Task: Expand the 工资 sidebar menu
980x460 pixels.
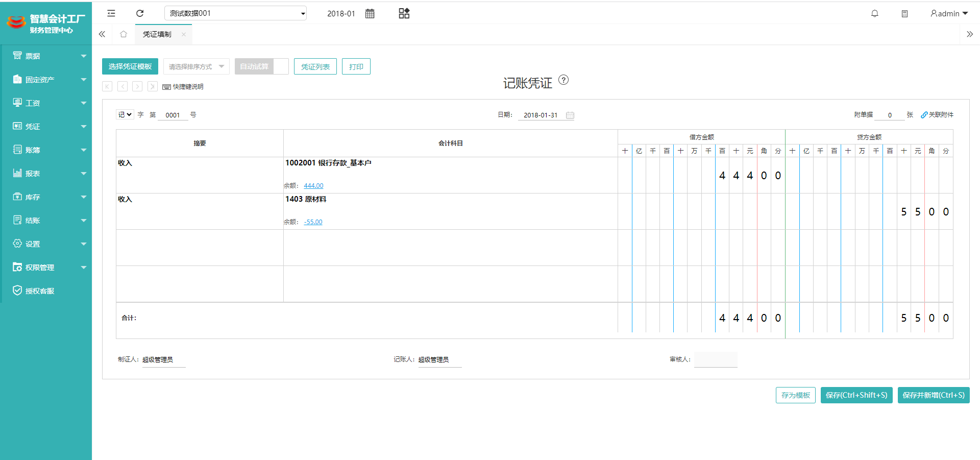Action: 47,103
